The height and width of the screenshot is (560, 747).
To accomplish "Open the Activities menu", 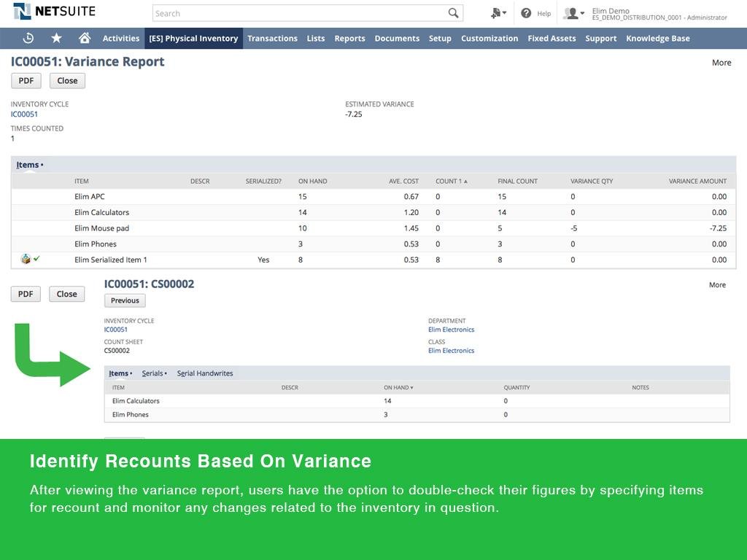I will 121,39.
